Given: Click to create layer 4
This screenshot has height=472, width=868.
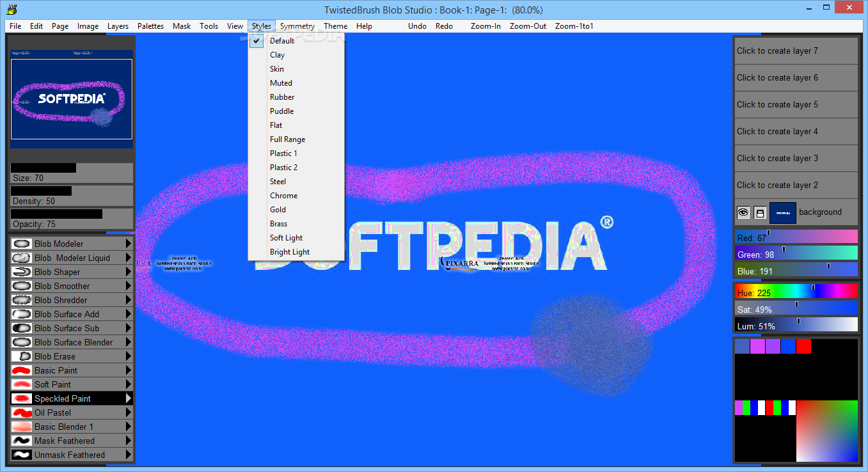Looking at the screenshot, I should click(795, 132).
